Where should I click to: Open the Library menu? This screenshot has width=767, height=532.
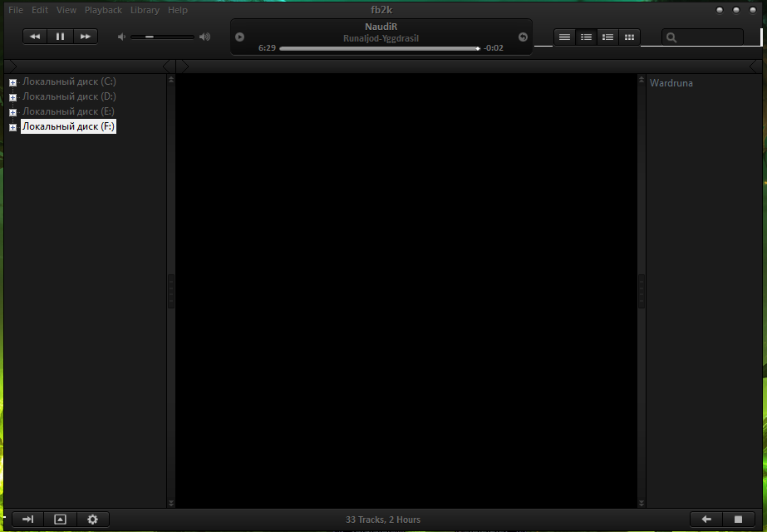point(145,10)
